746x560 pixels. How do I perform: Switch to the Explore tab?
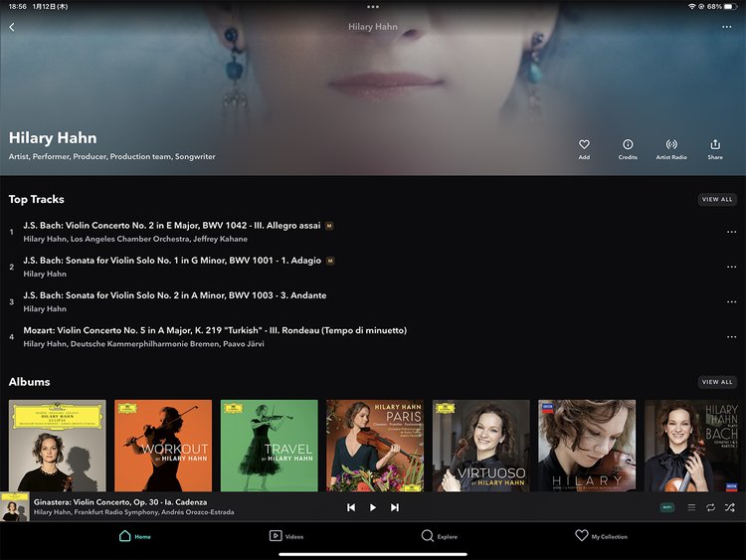pos(439,536)
